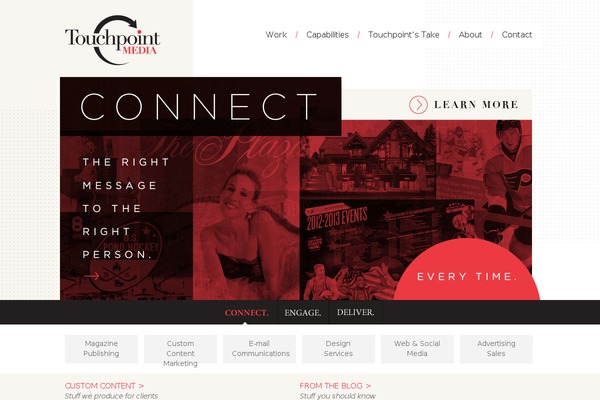Viewport: 600px width, 400px height.
Task: Click the small red arrow under 'Person.'
Action: 91,276
